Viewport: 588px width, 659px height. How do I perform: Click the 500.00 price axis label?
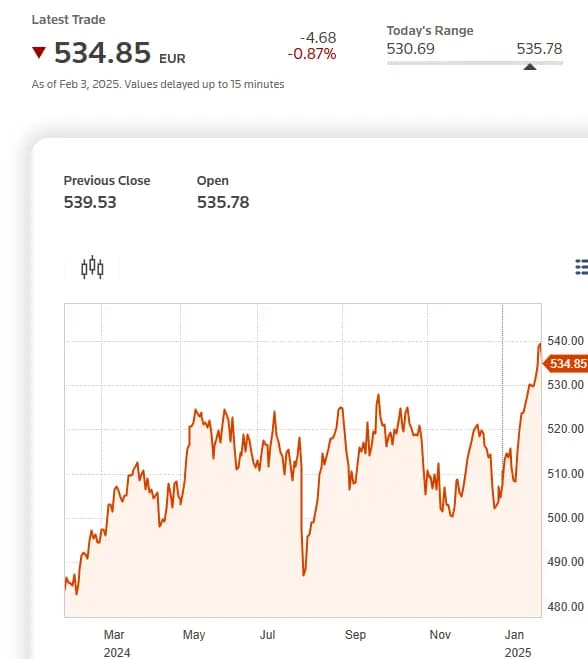pyautogui.click(x=565, y=517)
